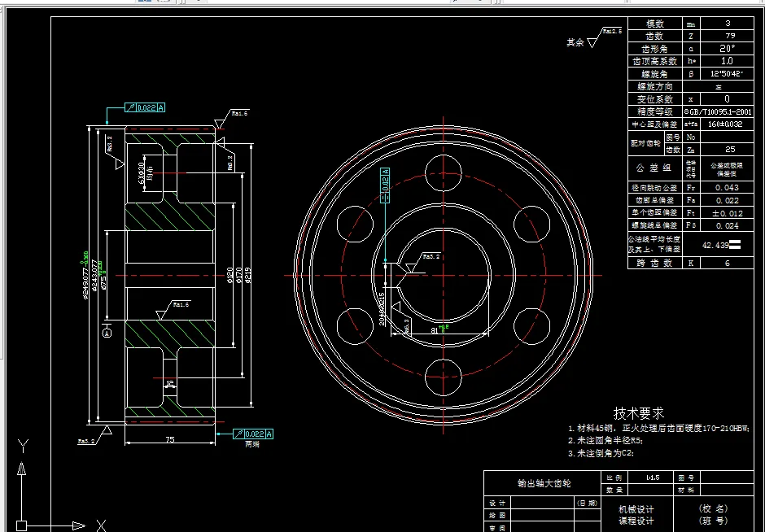Click the (校名) placeholder
765x532 pixels.
tap(713, 508)
